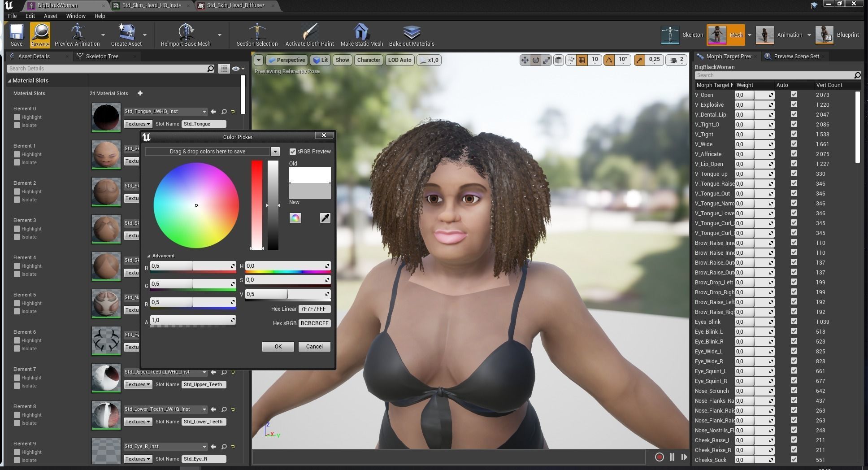Check Highlight for Element 5

tap(17, 303)
